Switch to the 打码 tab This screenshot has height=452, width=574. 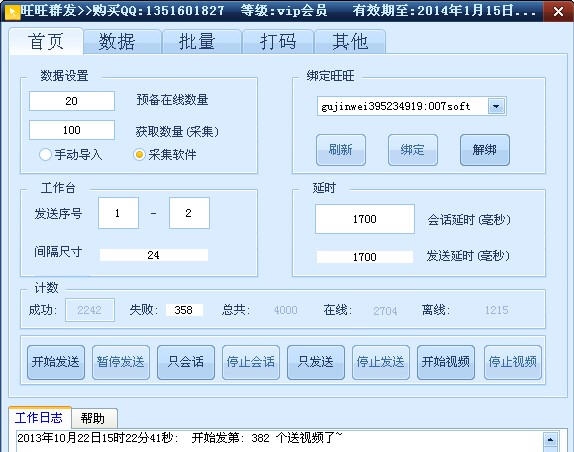click(278, 41)
